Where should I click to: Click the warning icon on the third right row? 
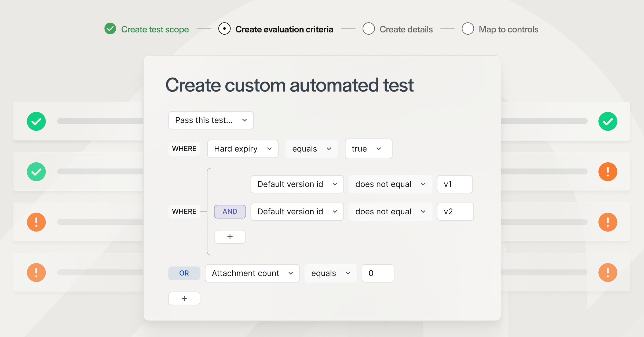pos(608,222)
